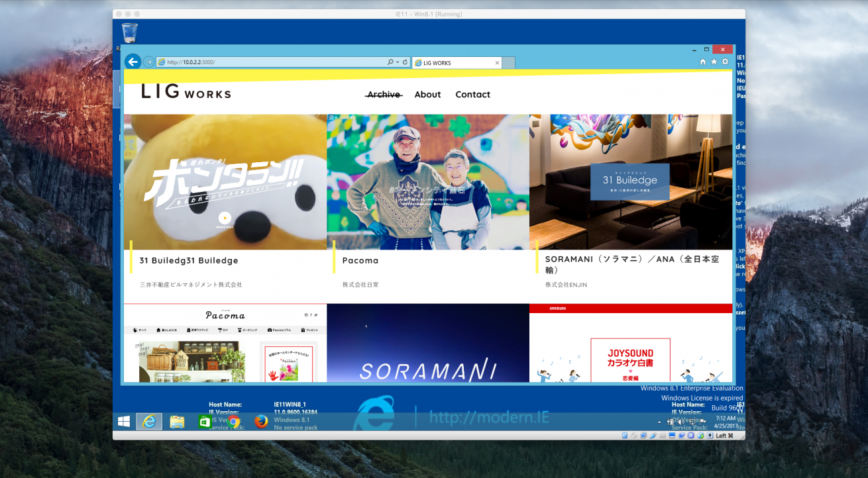Open a new tab in IE
The height and width of the screenshot is (478, 868).
click(x=508, y=63)
